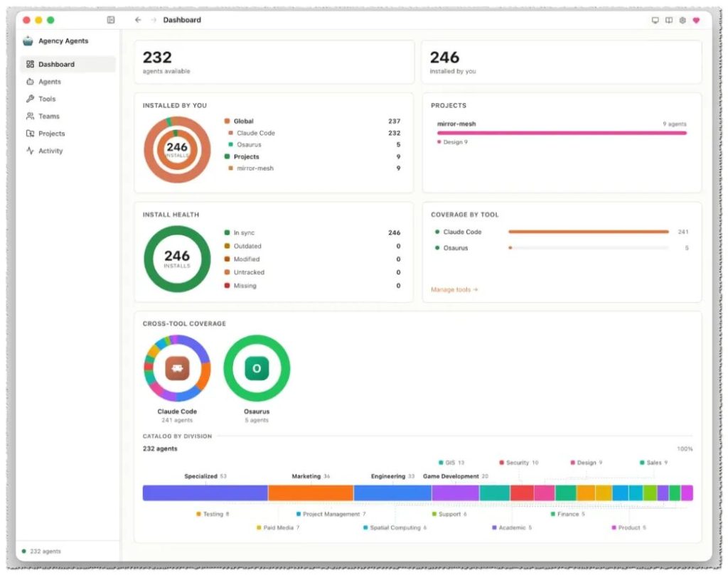Click the monitor icon in title bar
The height and width of the screenshot is (575, 728).
click(655, 20)
